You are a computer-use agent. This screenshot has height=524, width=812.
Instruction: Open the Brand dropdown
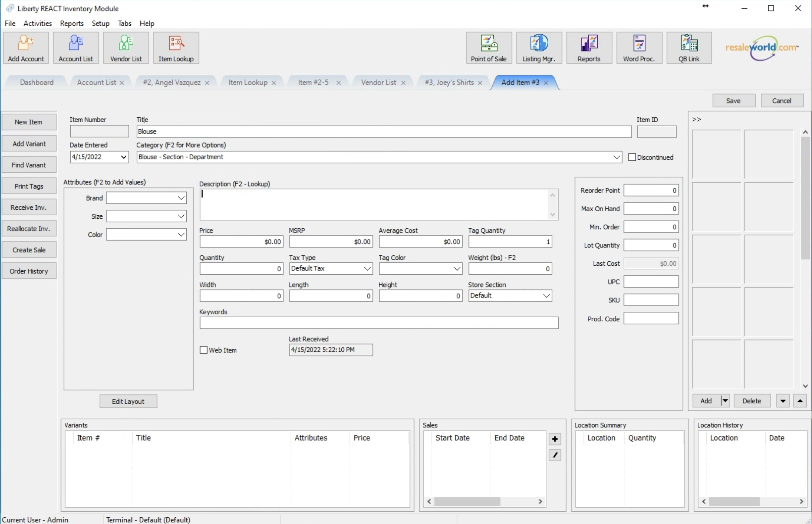tap(182, 198)
